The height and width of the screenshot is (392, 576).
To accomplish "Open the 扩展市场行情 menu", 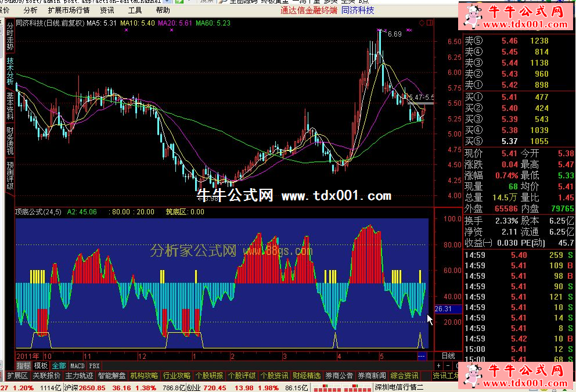I will (69, 10).
